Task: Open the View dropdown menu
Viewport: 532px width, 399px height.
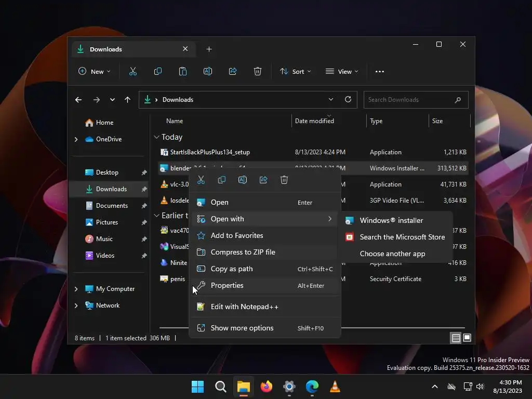Action: coord(342,72)
